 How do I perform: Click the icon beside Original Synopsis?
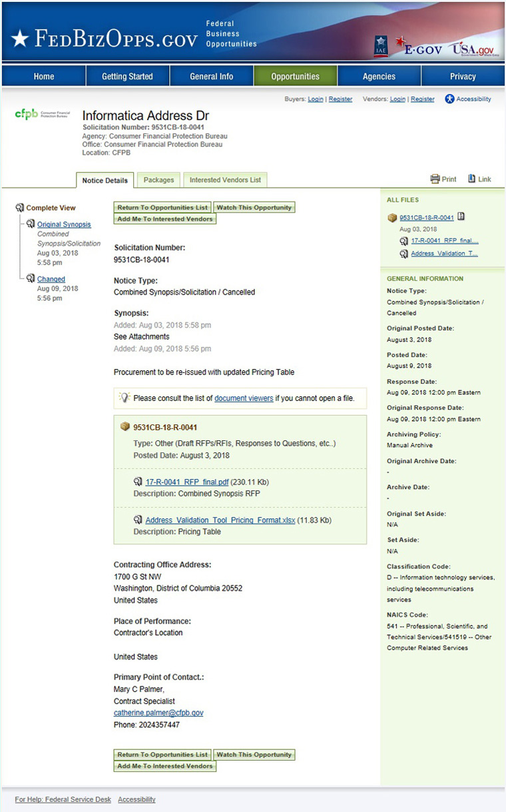coord(31,224)
